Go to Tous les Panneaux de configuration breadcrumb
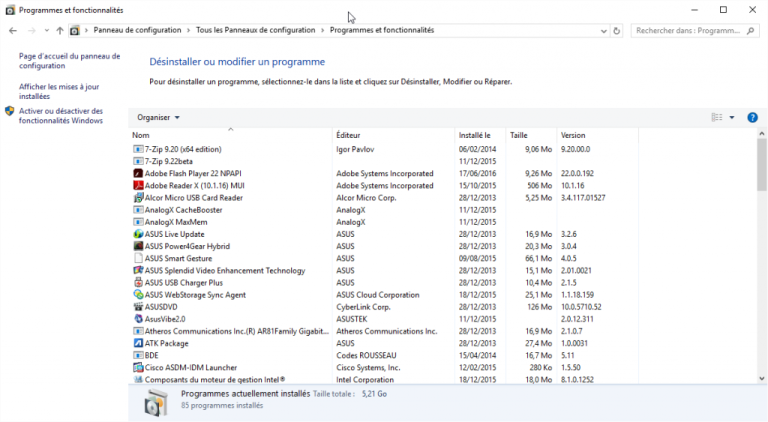Screen dimensions: 768x422 click(256, 30)
